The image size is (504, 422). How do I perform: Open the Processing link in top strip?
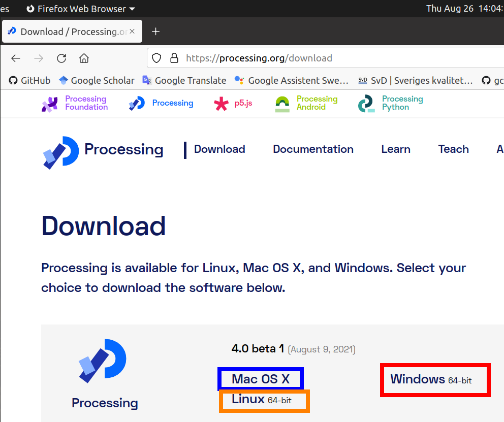(x=173, y=103)
